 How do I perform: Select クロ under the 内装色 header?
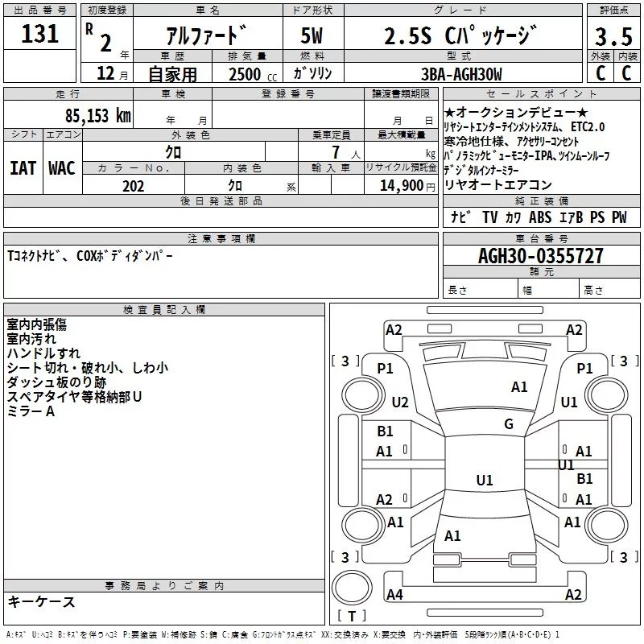[235, 185]
